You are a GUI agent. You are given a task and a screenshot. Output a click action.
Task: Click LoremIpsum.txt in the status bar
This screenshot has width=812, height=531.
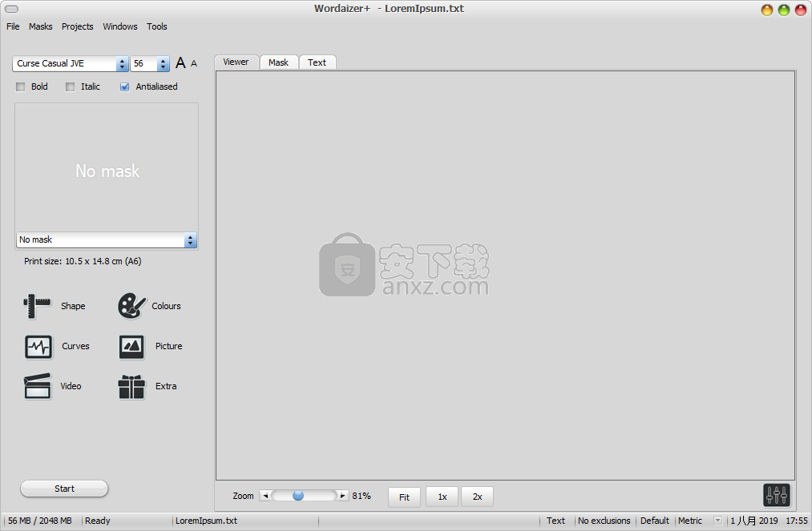click(x=206, y=521)
